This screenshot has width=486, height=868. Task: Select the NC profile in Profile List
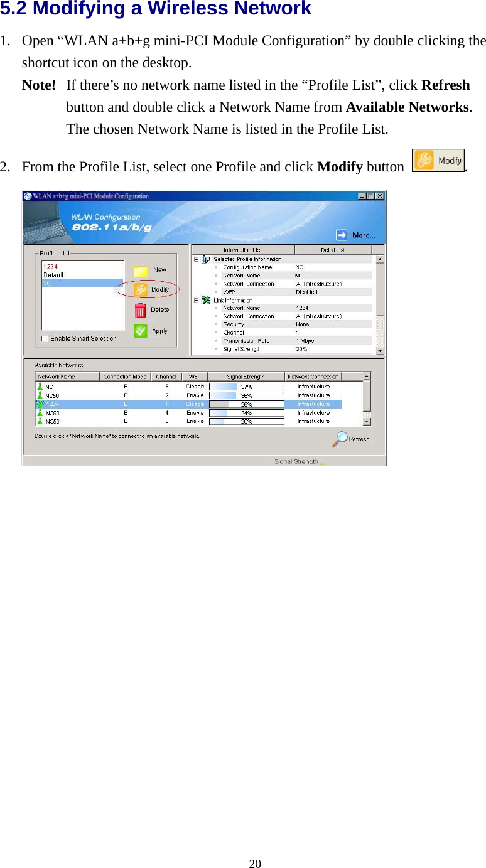[82, 283]
